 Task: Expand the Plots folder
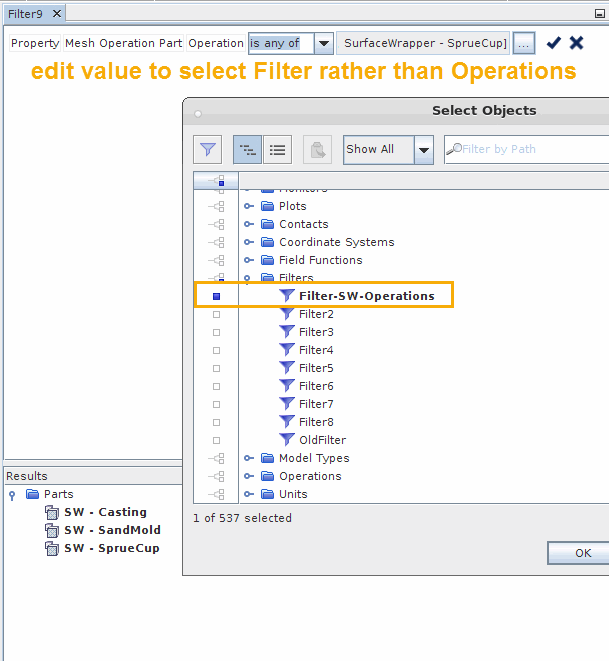(249, 206)
